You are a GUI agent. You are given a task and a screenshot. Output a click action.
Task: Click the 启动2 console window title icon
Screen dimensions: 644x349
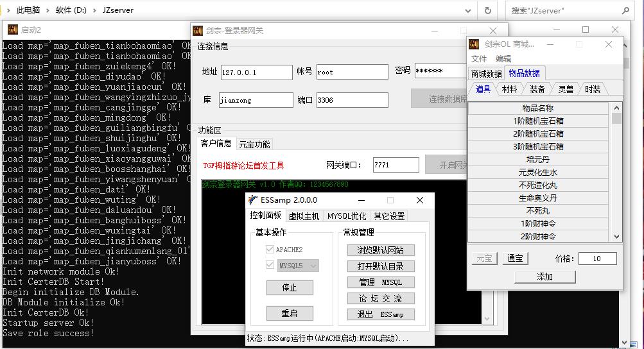coord(12,30)
